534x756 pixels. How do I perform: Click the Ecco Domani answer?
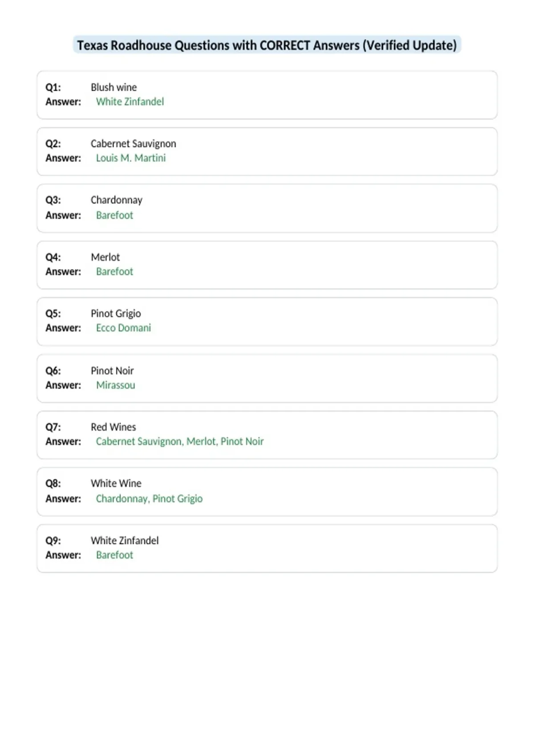point(124,328)
